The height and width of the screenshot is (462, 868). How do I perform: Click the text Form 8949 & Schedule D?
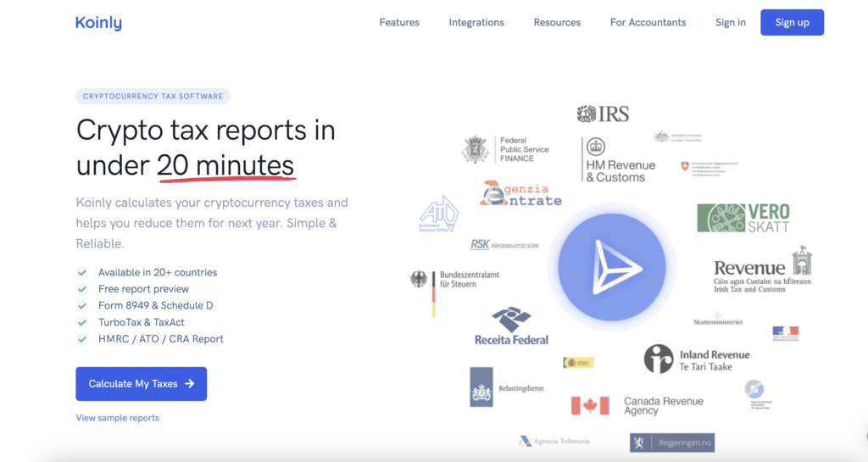156,305
